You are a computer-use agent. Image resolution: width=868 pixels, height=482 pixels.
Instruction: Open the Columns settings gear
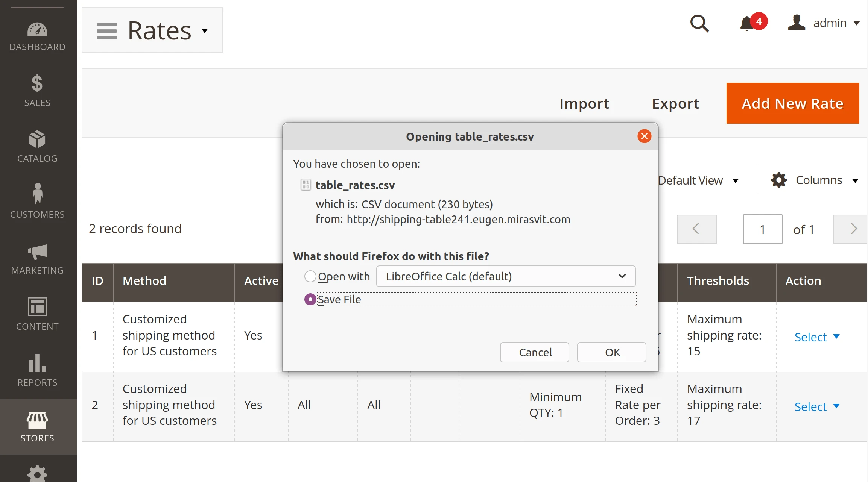click(778, 180)
